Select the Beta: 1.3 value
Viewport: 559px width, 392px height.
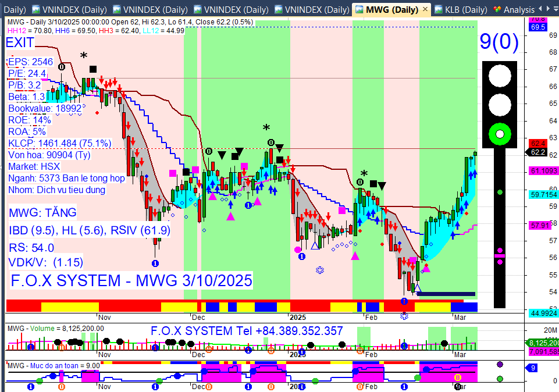pyautogui.click(x=27, y=97)
